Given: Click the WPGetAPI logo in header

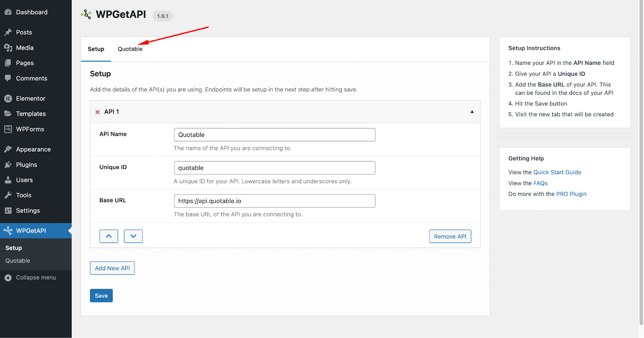Looking at the screenshot, I should point(86,14).
